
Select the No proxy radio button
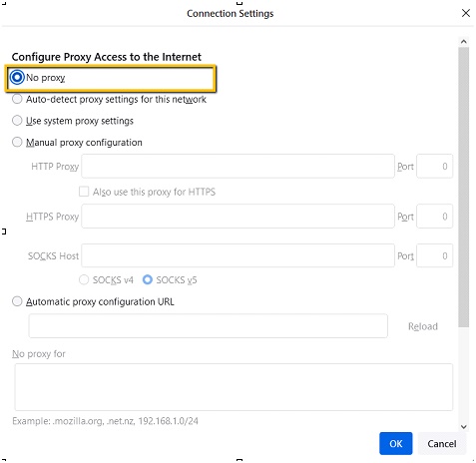pos(17,78)
